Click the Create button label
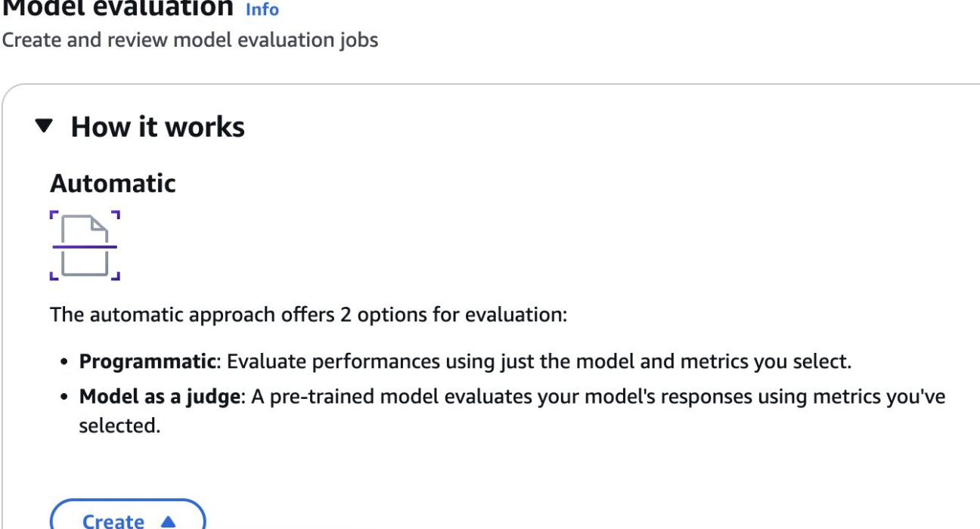This screenshot has height=529, width=980. click(x=113, y=521)
